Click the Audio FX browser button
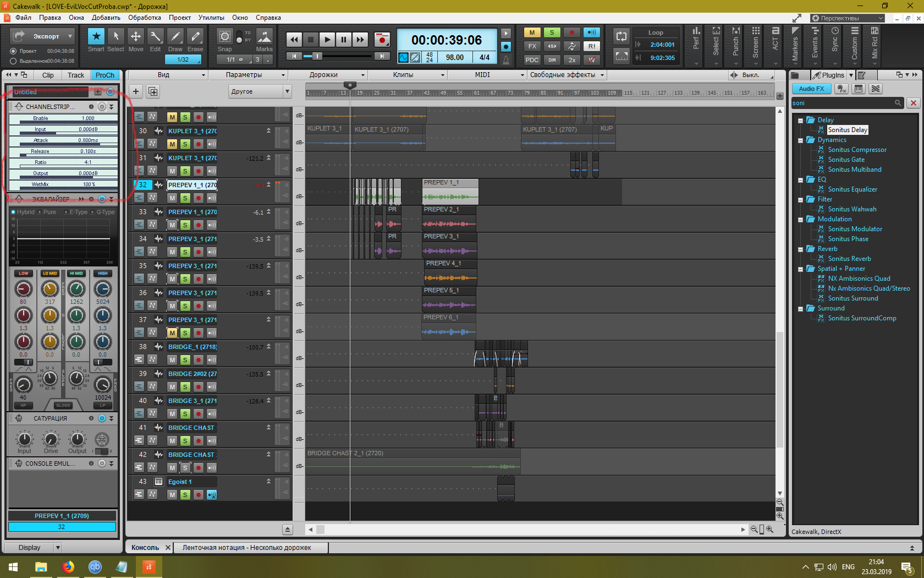 coord(812,89)
